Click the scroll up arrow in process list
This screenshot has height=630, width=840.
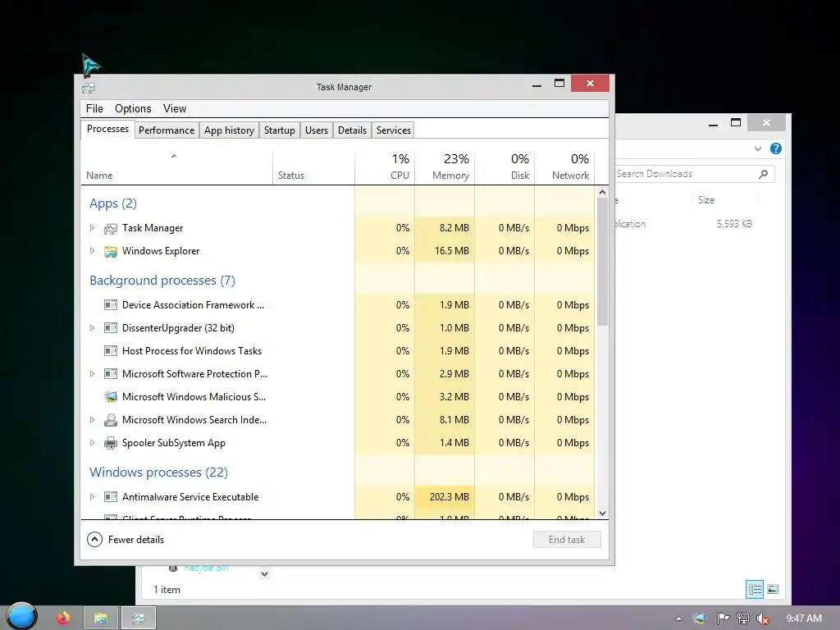602,192
